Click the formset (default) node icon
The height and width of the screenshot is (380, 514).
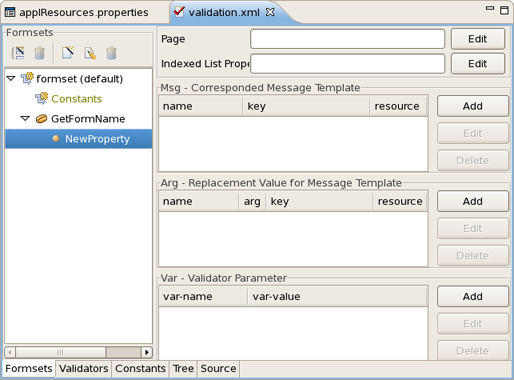tap(27, 79)
